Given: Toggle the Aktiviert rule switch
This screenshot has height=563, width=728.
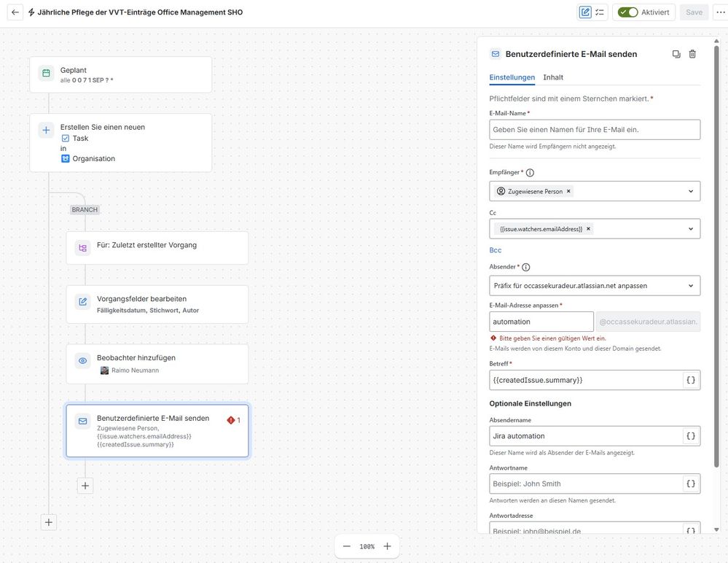Looking at the screenshot, I should pos(627,12).
